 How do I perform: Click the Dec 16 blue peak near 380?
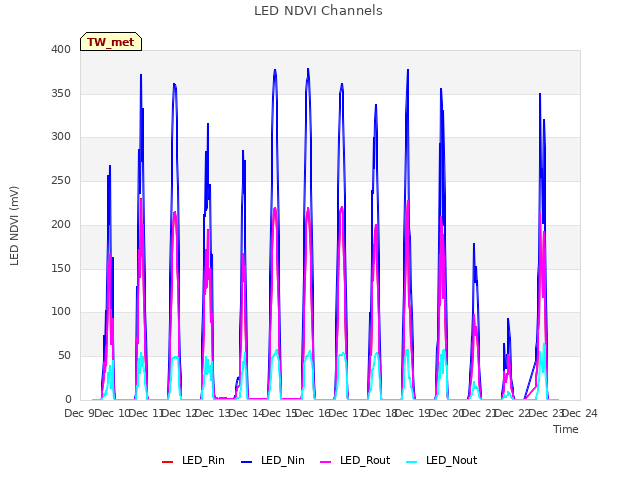point(308,69)
